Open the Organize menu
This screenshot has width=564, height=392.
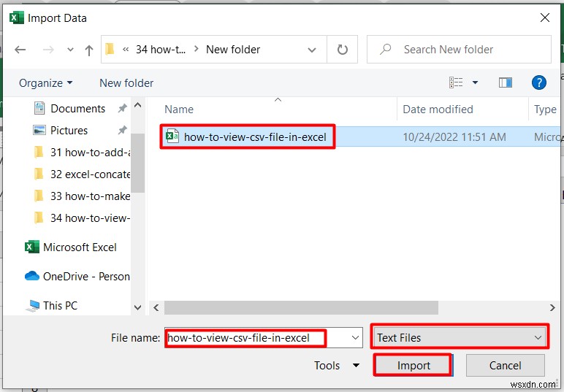coord(46,83)
